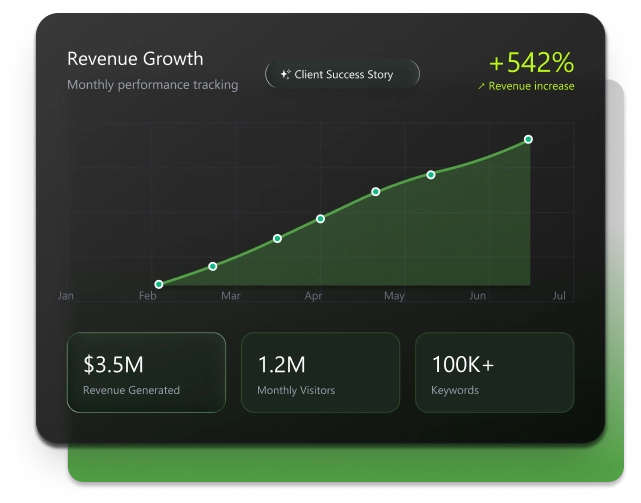Image resolution: width=641 pixels, height=503 pixels.
Task: Click the Revenue increase label
Action: (x=531, y=86)
